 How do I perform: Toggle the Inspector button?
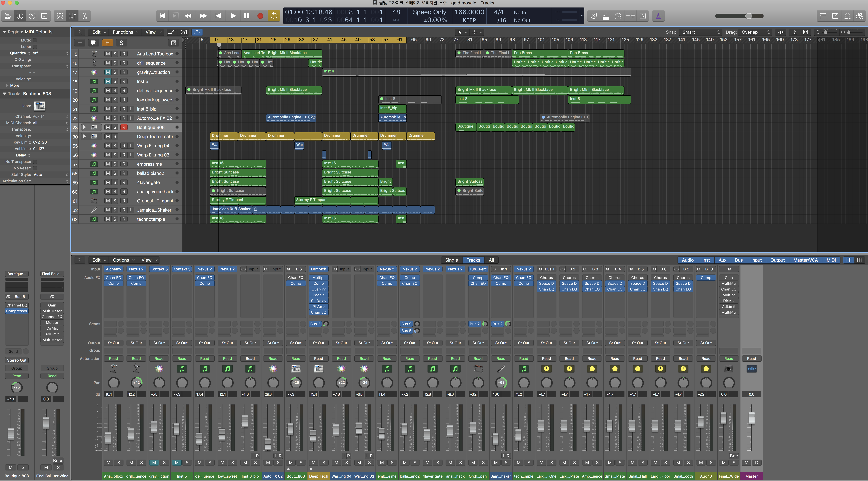click(20, 16)
